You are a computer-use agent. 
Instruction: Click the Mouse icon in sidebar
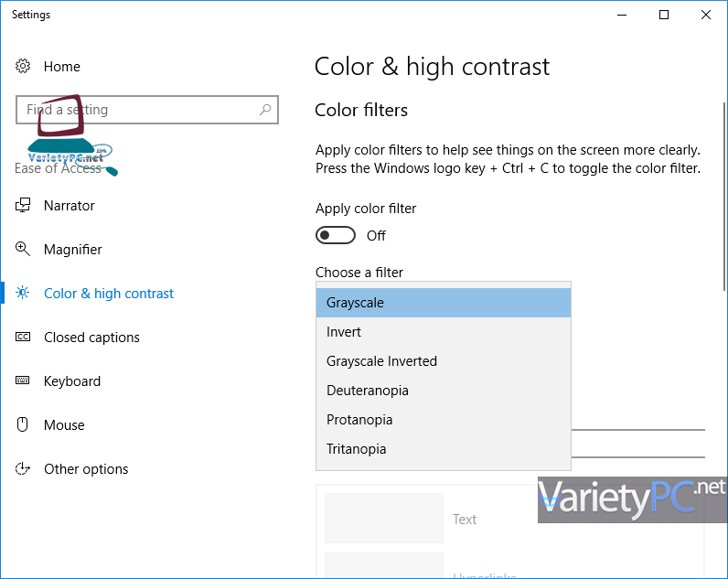[24, 425]
